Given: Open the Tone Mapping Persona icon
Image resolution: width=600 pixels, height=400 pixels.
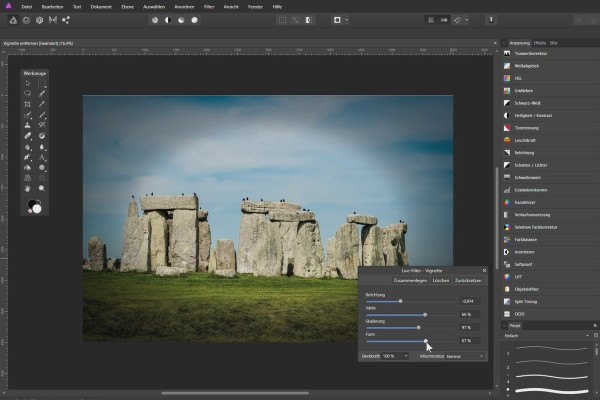Looking at the screenshot, I should coord(53,20).
